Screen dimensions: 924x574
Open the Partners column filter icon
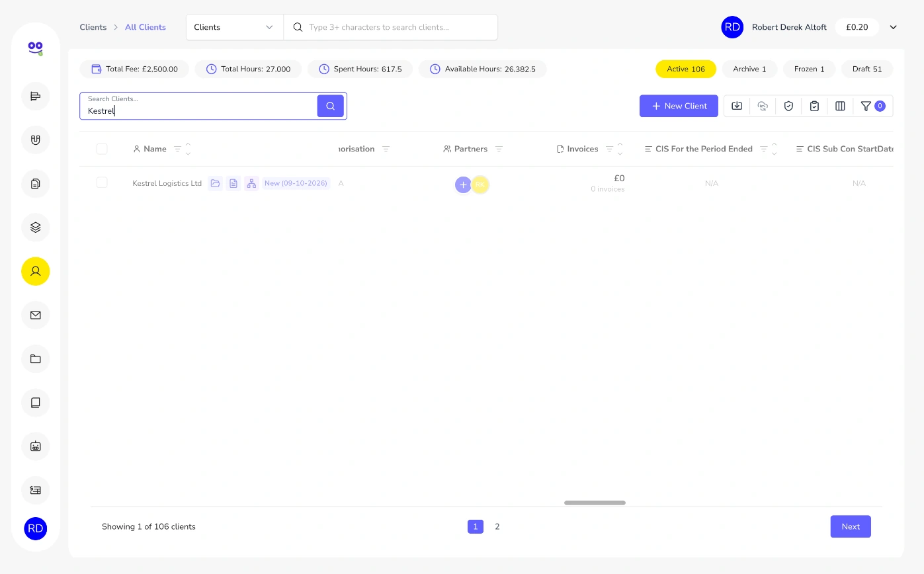tap(499, 149)
